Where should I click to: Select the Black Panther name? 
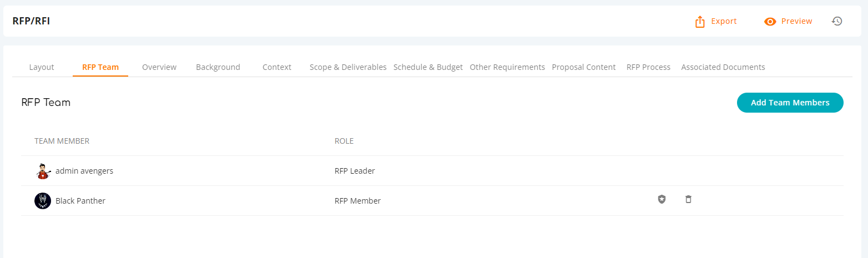(80, 201)
